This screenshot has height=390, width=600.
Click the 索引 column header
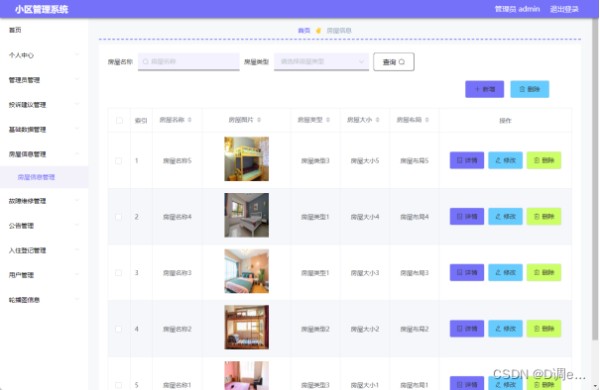click(141, 121)
